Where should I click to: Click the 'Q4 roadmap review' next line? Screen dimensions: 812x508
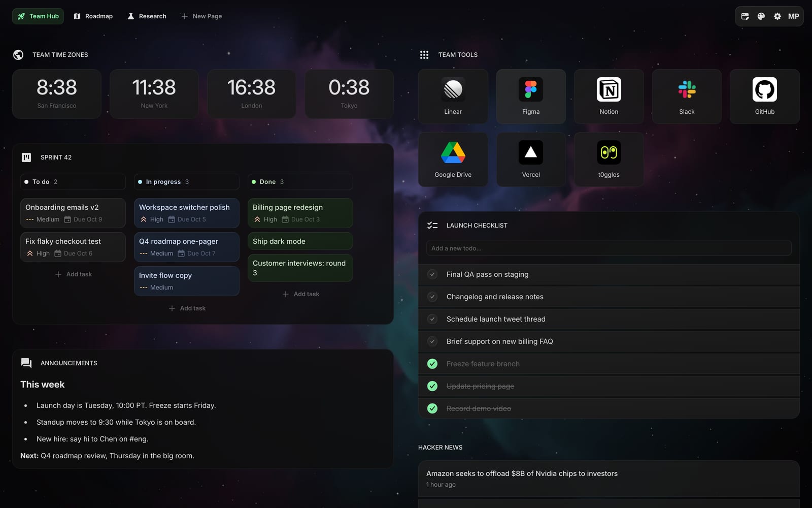(x=107, y=456)
